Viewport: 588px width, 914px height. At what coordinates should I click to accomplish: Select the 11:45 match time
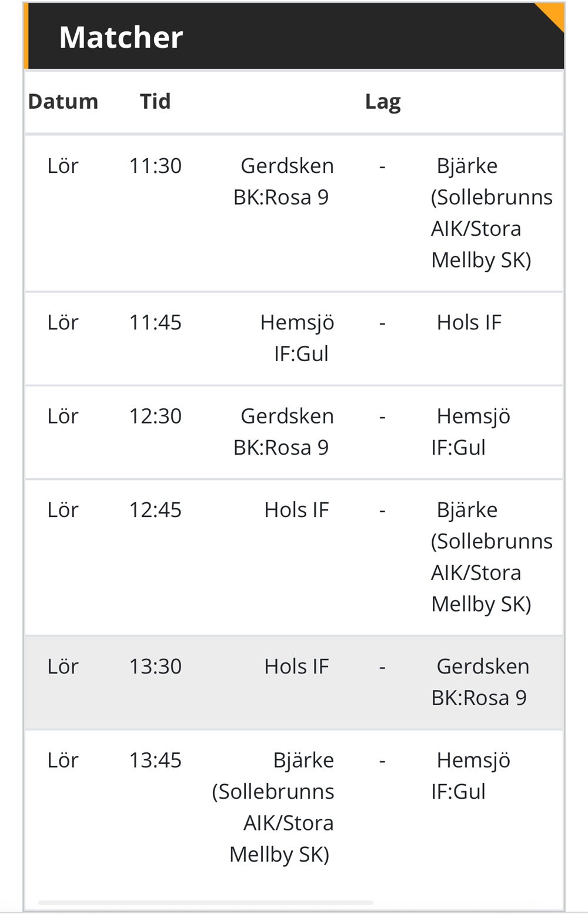[x=155, y=322]
